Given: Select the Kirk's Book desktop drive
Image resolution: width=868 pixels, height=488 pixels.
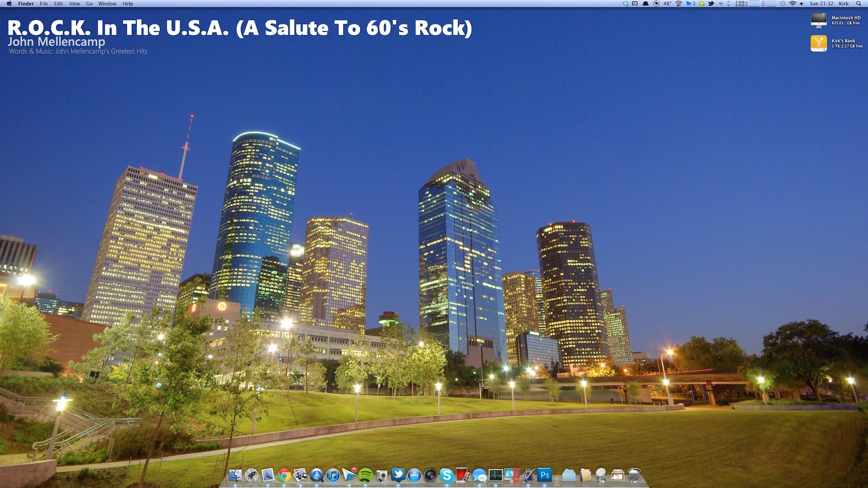Looking at the screenshot, I should click(836, 43).
